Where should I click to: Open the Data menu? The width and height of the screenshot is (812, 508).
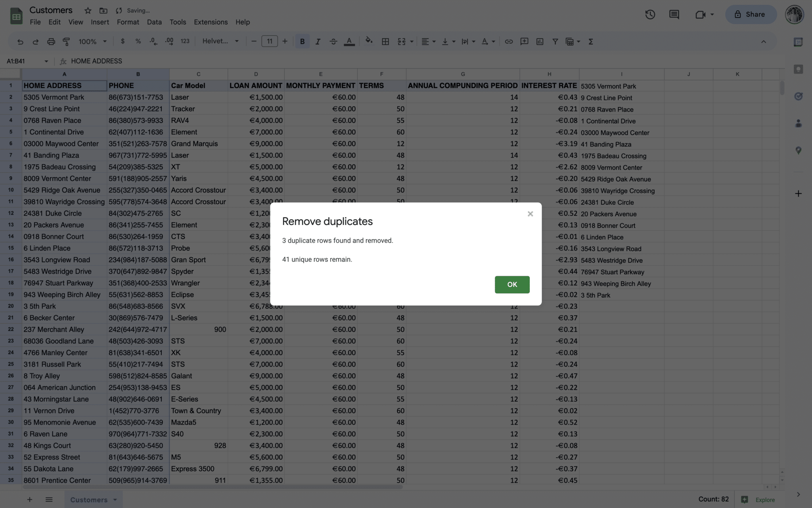click(x=154, y=22)
